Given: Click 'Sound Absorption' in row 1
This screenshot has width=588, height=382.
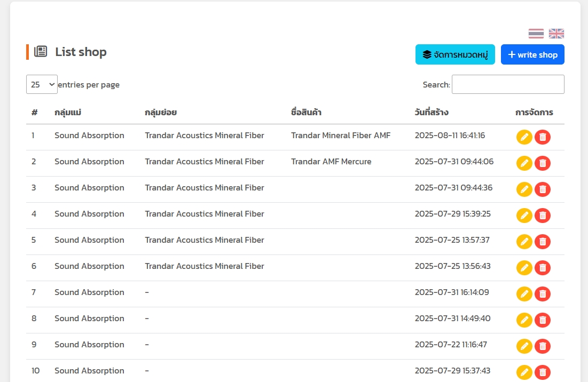Looking at the screenshot, I should click(x=89, y=136).
